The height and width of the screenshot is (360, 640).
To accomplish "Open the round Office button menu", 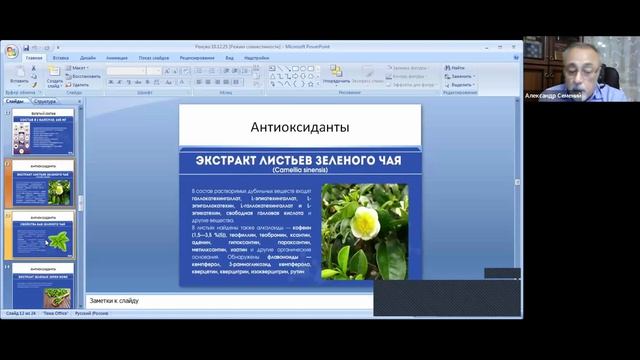I will (12, 51).
